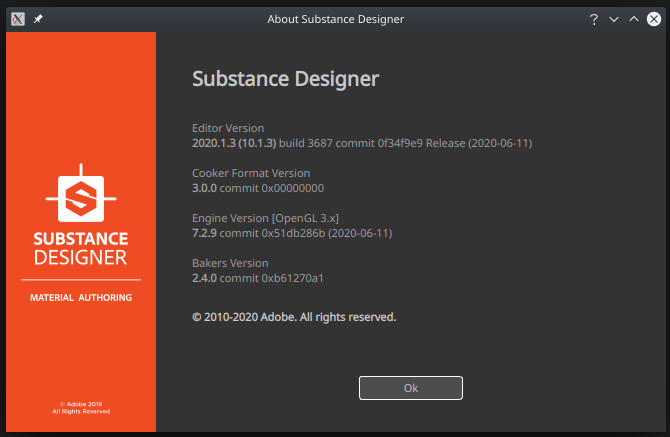Click the 3.0.0 commit 0x00000000 line
Viewport: 670px width, 437px height.
click(x=258, y=188)
